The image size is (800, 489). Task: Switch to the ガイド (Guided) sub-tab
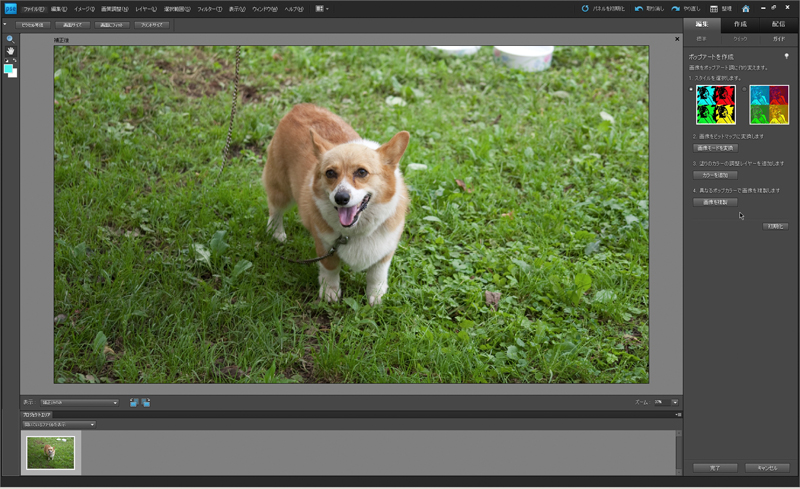tap(779, 39)
